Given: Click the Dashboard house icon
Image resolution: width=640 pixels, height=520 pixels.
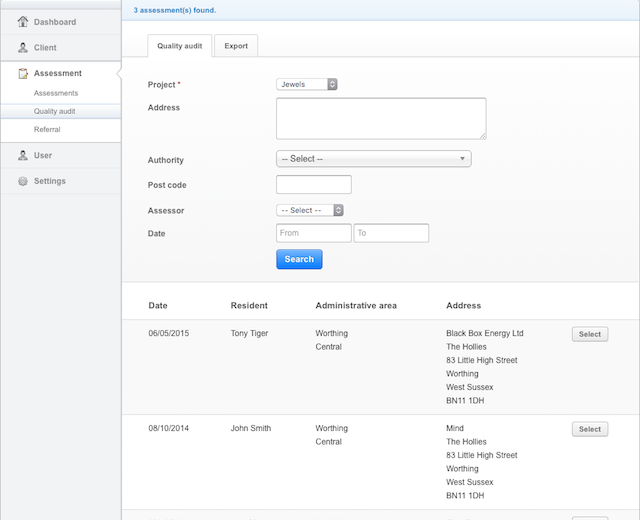Looking at the screenshot, I should pos(23,21).
